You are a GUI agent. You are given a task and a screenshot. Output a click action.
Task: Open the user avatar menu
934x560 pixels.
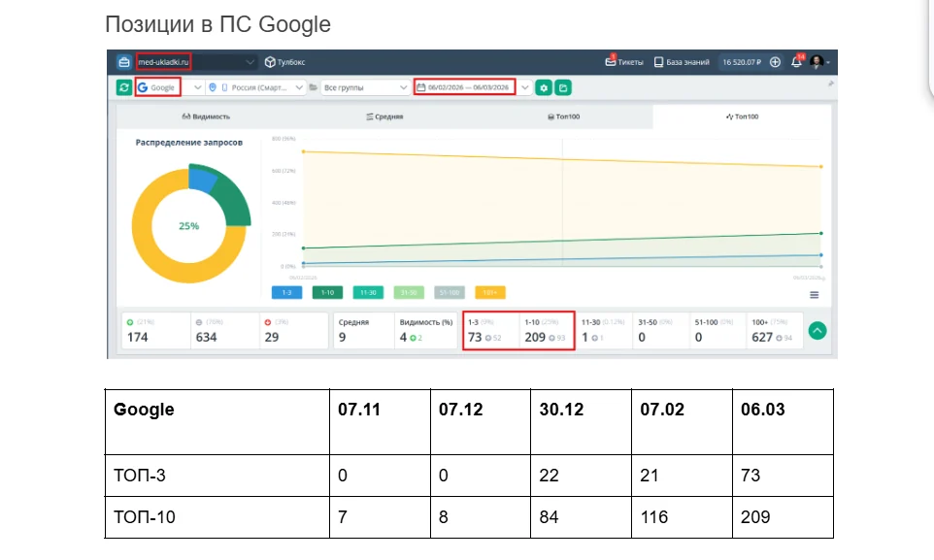tap(817, 62)
